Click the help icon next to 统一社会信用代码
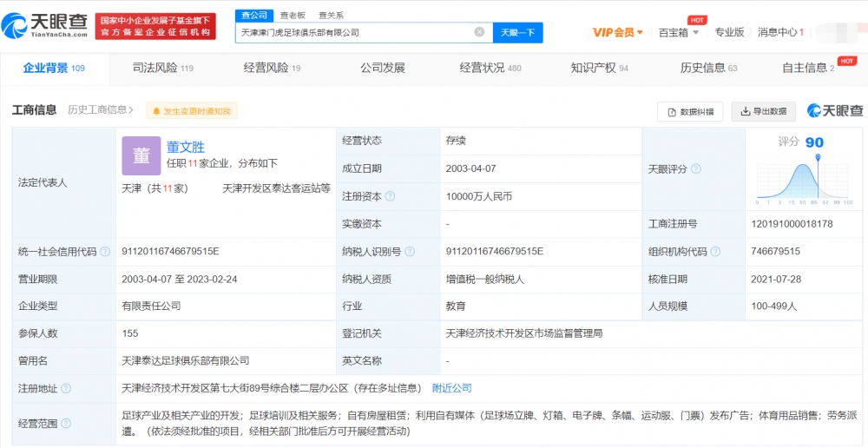 pos(105,252)
